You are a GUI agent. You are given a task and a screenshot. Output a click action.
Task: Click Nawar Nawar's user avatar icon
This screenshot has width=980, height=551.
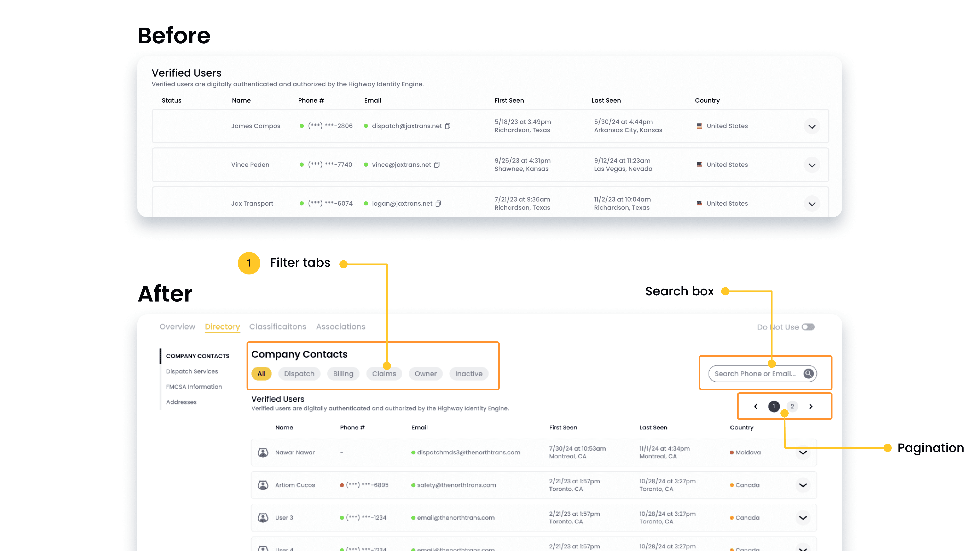click(263, 452)
